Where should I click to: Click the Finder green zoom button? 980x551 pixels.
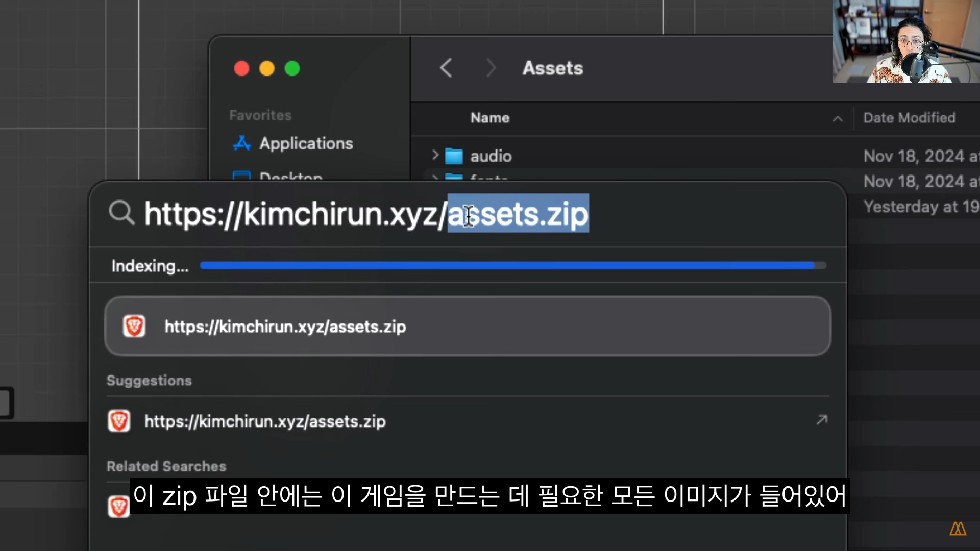tap(292, 68)
